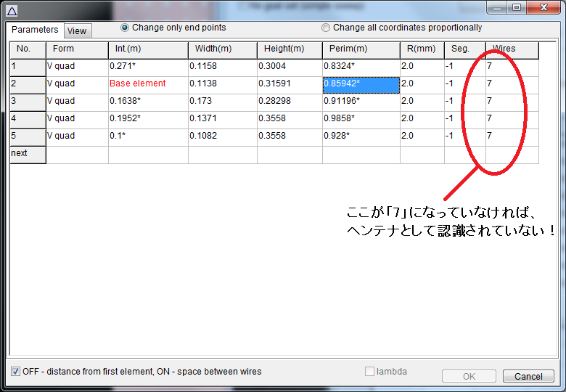566x392 pixels.
Task: Select the highlighted 0.85942* perimeter cell
Action: (x=361, y=85)
